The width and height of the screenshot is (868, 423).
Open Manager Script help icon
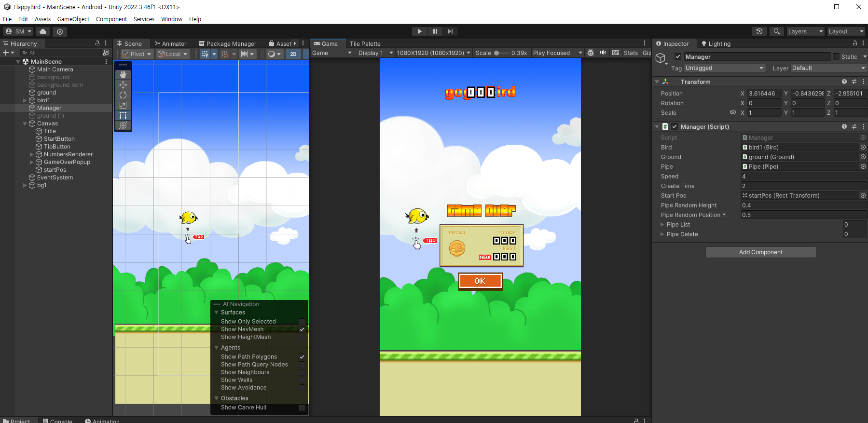(844, 126)
